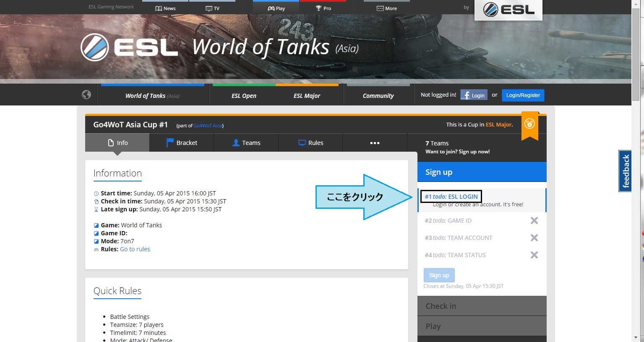This screenshot has height=342, width=644.
Task: Open the three-dots more tab
Action: 375,143
